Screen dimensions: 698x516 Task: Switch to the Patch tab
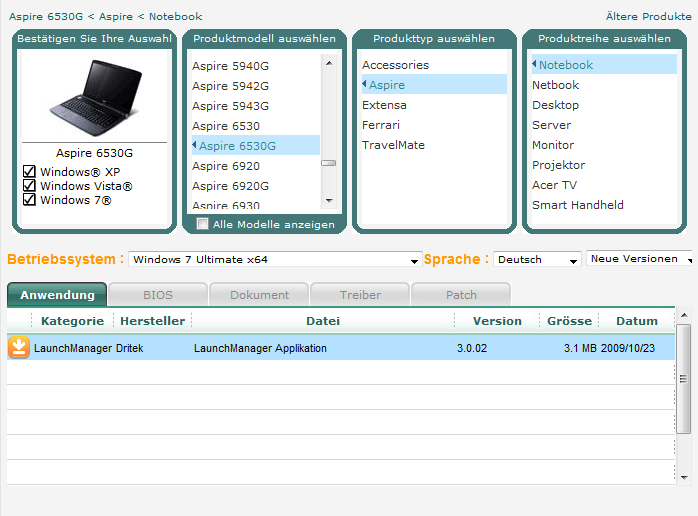[461, 295]
